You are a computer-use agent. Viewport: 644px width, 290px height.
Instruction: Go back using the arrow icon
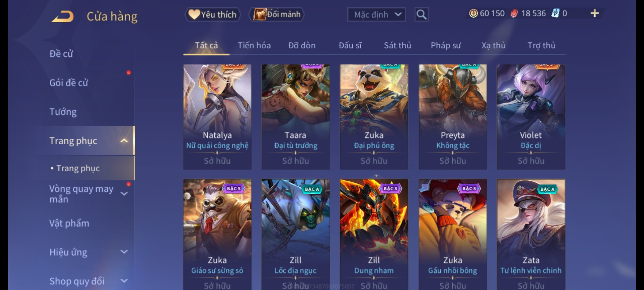63,16
